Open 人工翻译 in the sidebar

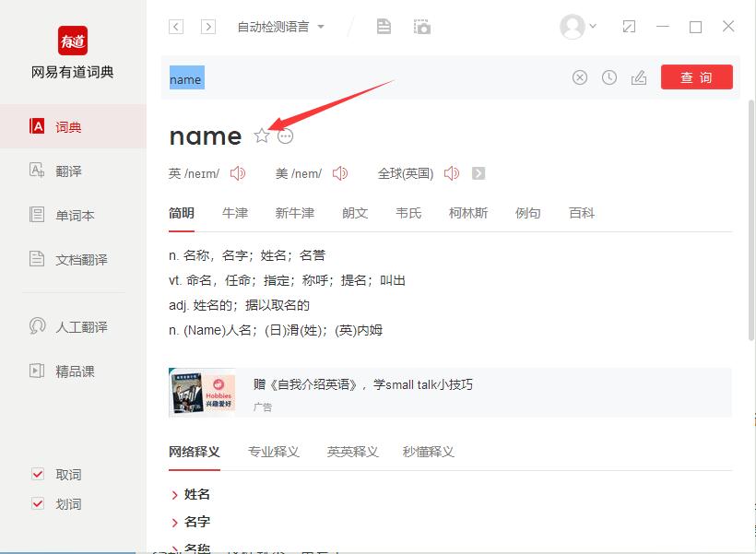73,326
